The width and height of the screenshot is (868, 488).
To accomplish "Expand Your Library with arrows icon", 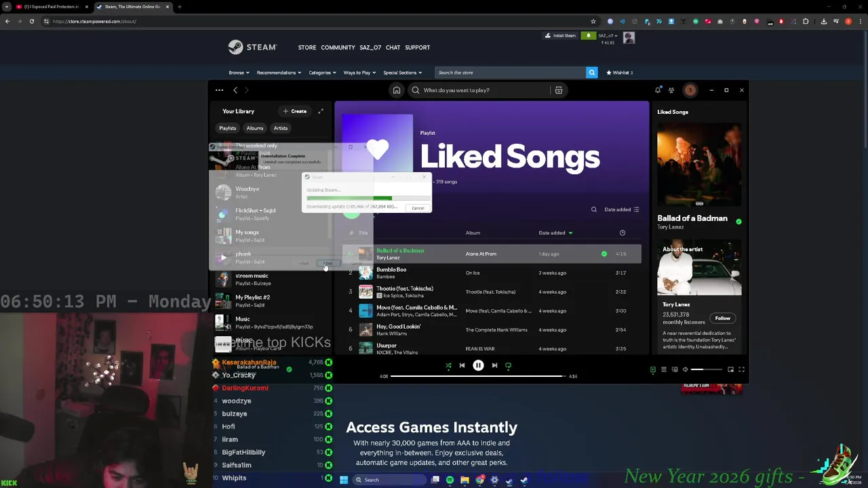I will [x=321, y=111].
